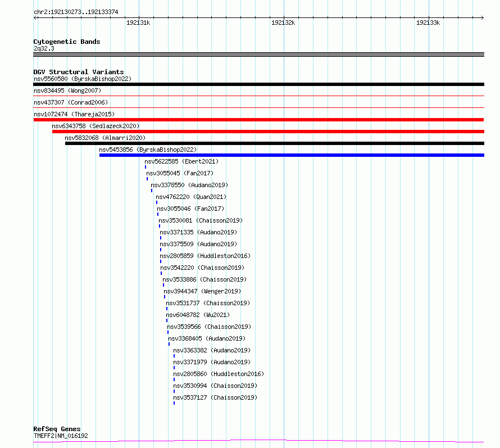Image resolution: width=500 pixels, height=448 pixels.
Task: Select nsv3371335 (Audano2019) variant
Action: pyautogui.click(x=198, y=232)
